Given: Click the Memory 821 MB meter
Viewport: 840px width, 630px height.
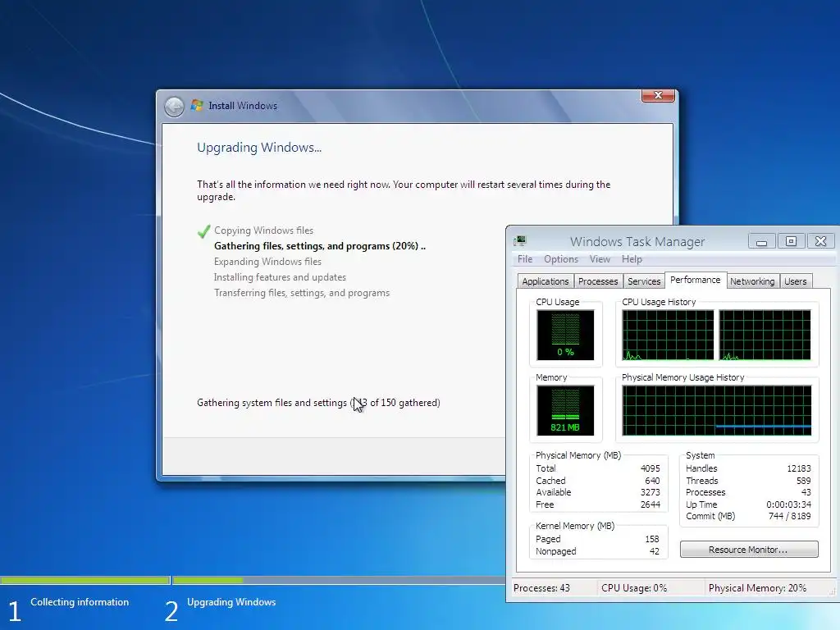Looking at the screenshot, I should pos(565,410).
